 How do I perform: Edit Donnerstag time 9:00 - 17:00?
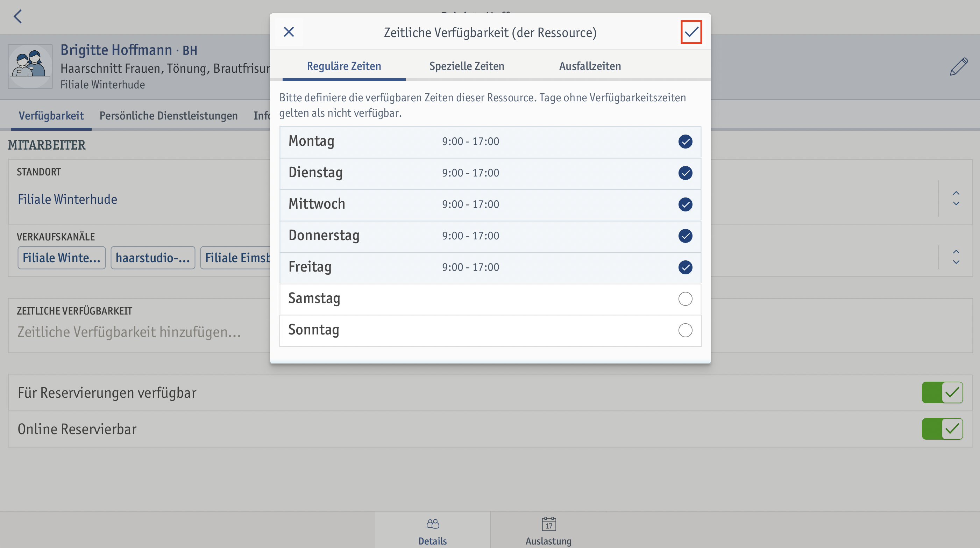pos(471,236)
